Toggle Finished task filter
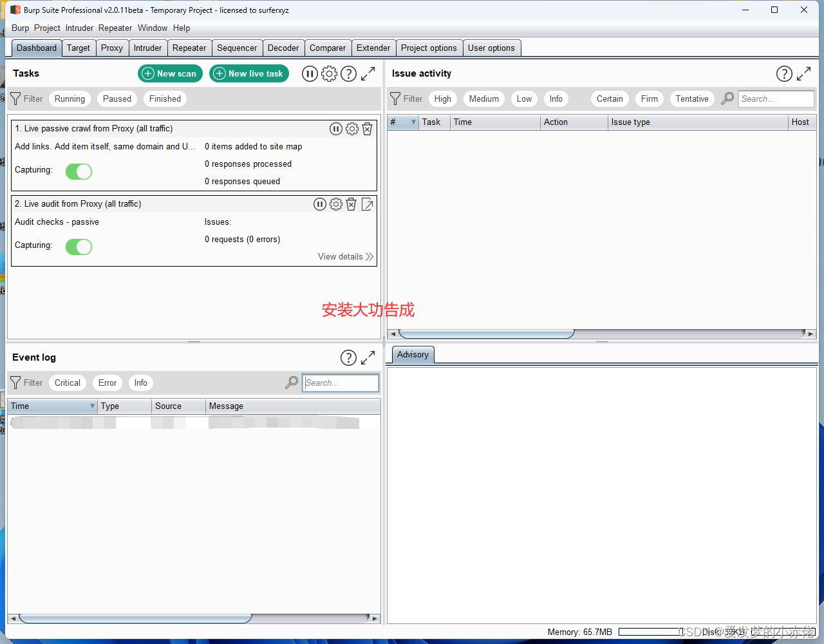Screen dimensions: 824x644 [x=165, y=99]
